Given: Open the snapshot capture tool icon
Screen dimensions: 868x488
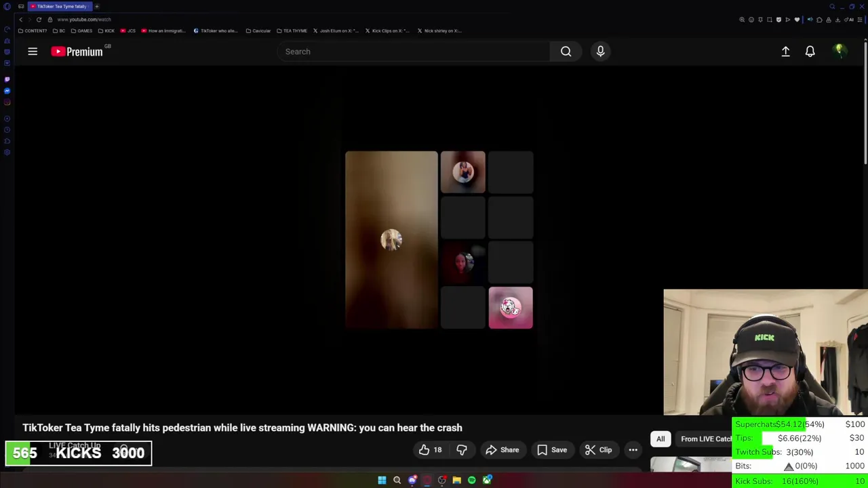Looking at the screenshot, I should tap(770, 20).
